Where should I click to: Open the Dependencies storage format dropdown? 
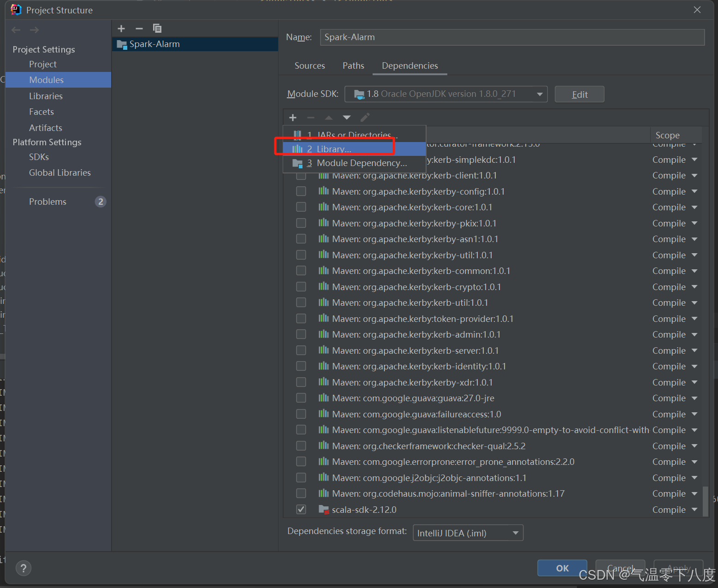(x=516, y=533)
